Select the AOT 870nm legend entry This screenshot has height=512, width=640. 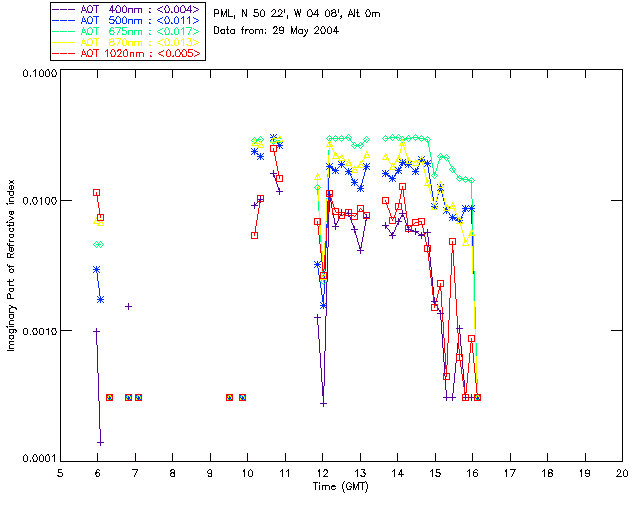pos(128,42)
